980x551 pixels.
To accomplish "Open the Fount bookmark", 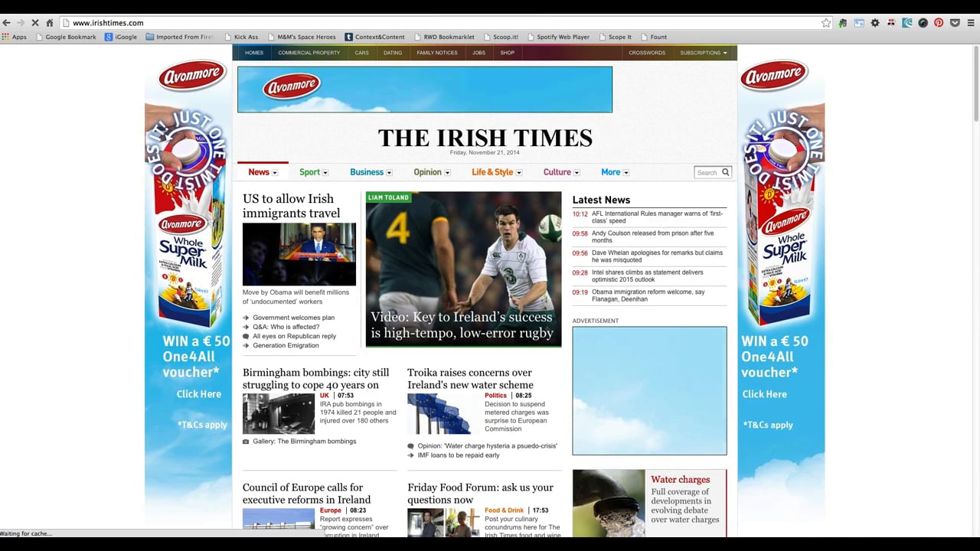I will click(654, 37).
